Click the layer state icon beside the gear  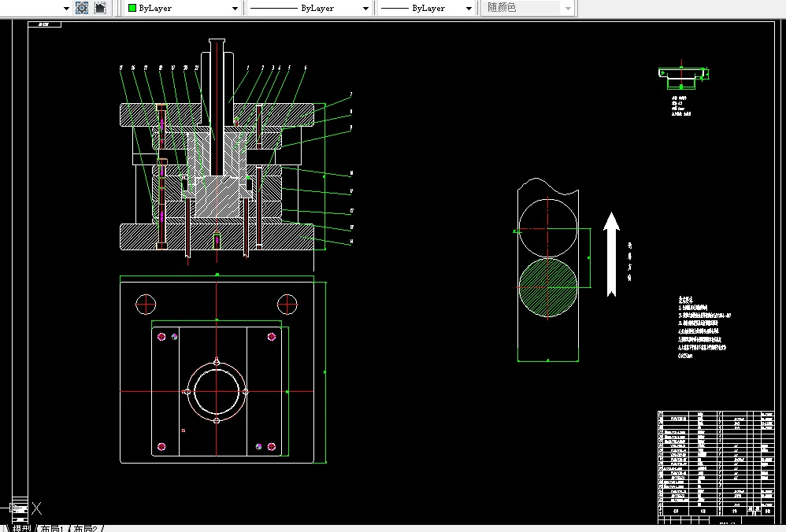(x=100, y=8)
